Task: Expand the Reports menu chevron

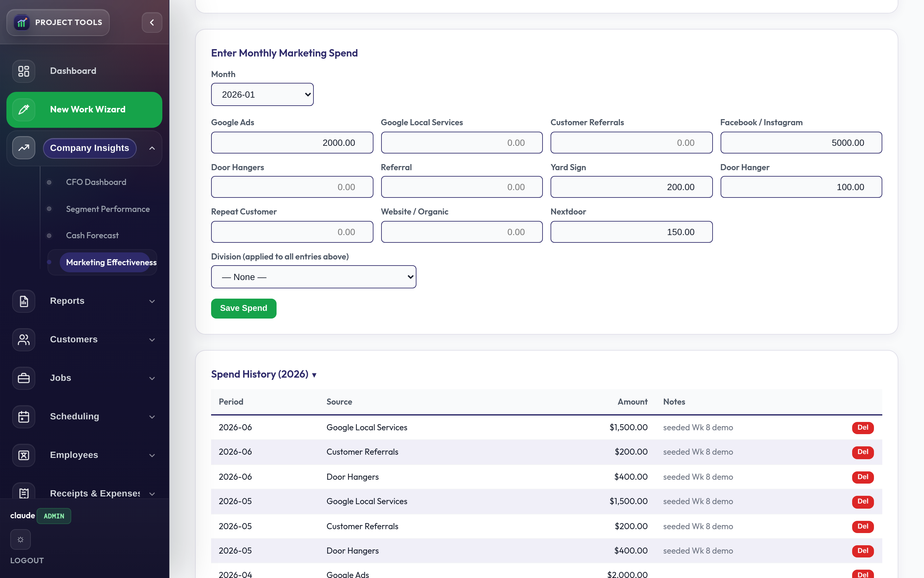Action: 152,301
